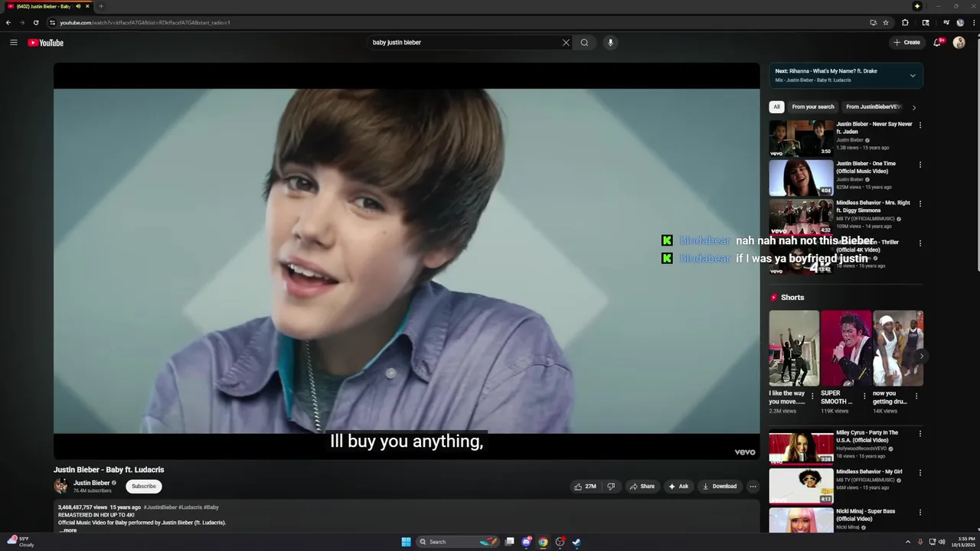
Task: Click the Ask button
Action: [678, 486]
